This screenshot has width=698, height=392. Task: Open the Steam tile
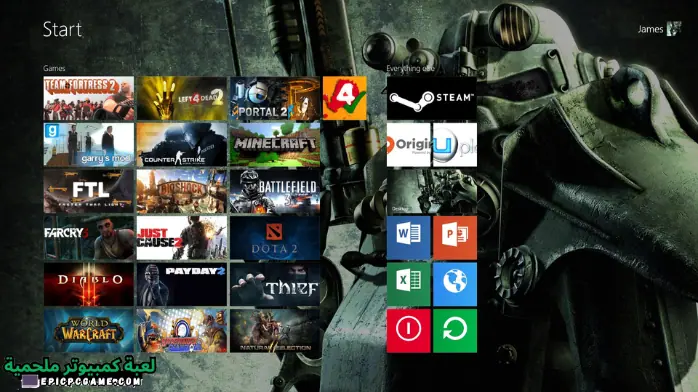431,98
